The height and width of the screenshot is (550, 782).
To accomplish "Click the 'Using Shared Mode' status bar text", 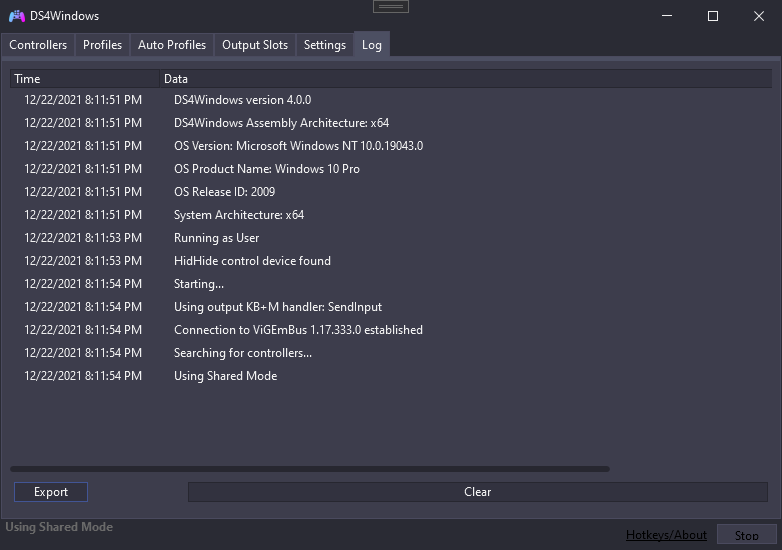I will click(x=59, y=527).
